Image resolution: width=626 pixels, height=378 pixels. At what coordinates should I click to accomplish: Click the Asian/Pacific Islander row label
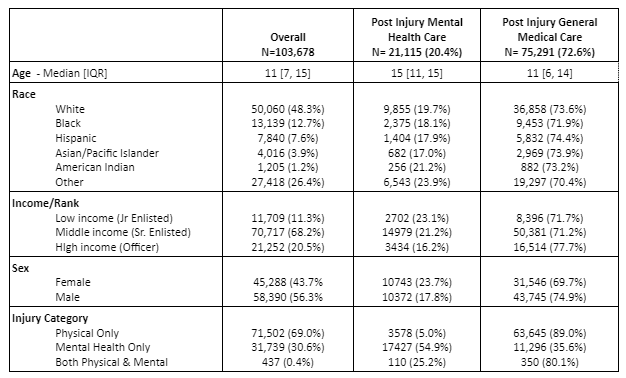(x=107, y=153)
